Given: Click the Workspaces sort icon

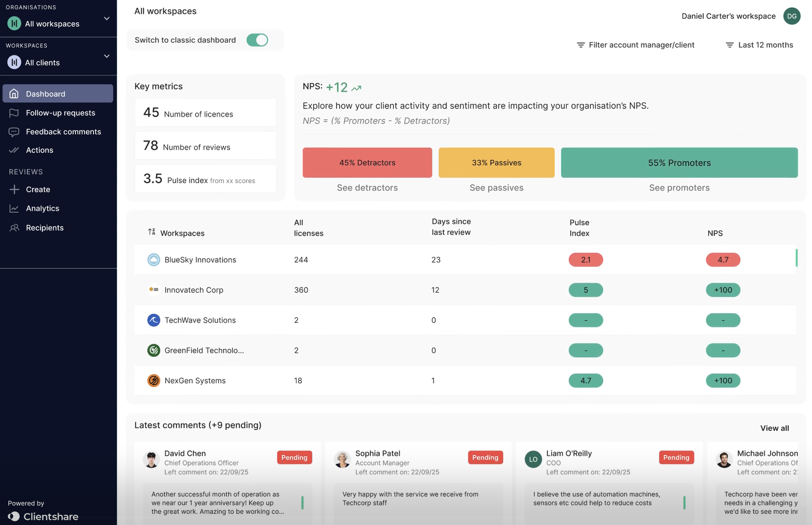Looking at the screenshot, I should coord(152,232).
